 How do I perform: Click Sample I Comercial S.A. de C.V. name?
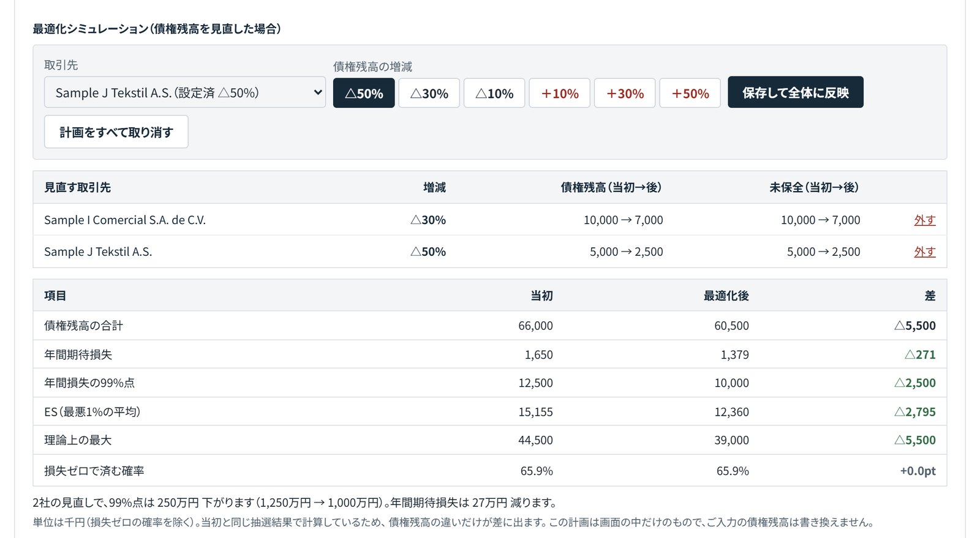125,220
